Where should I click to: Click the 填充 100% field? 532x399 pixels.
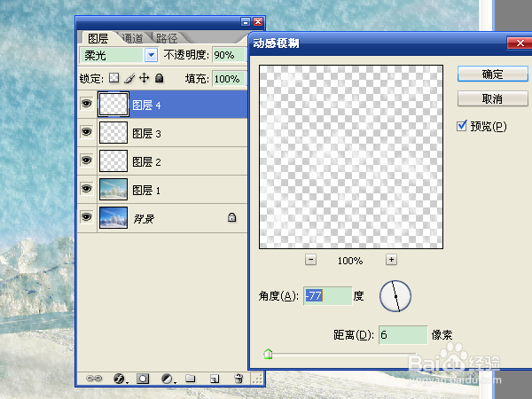229,79
